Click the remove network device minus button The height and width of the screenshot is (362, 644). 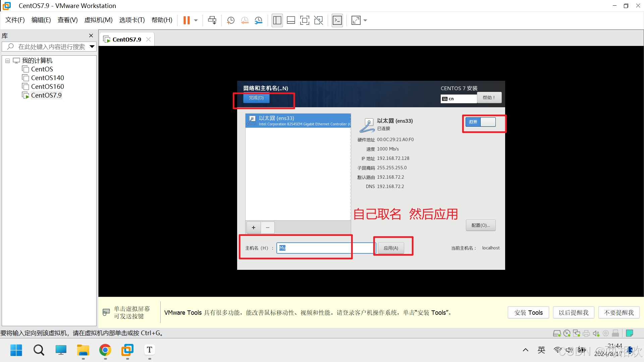[268, 228]
